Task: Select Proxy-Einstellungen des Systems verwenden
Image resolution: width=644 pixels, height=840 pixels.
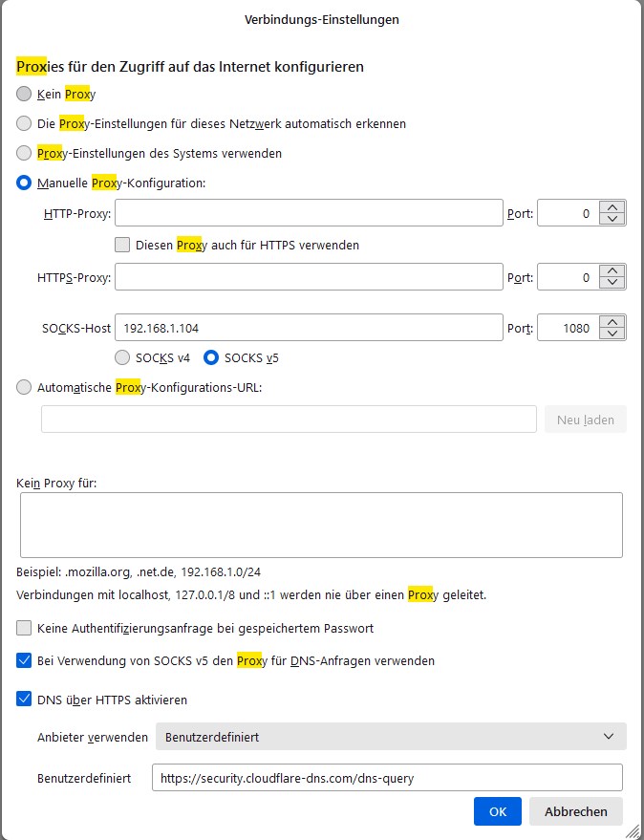Action: [x=24, y=153]
